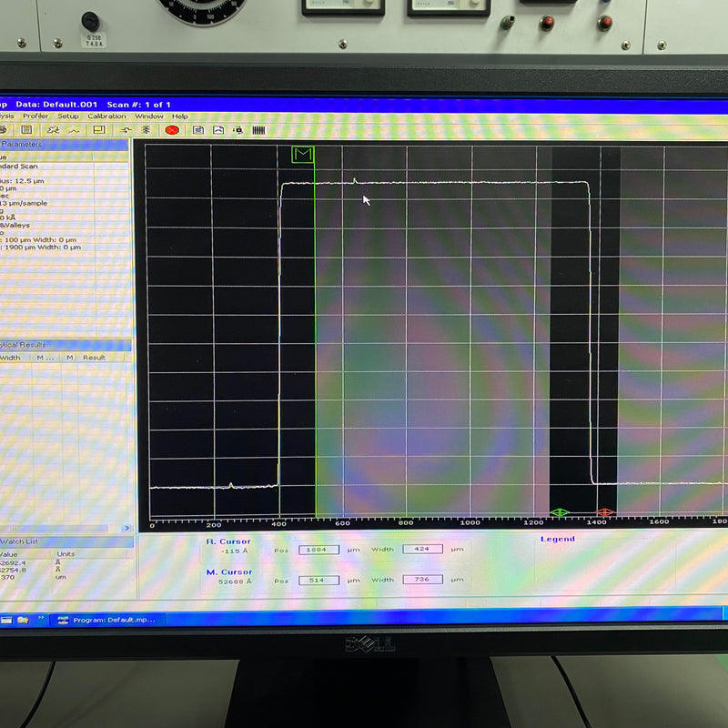Open the Setup menu
The width and height of the screenshot is (728, 728).
(68, 116)
